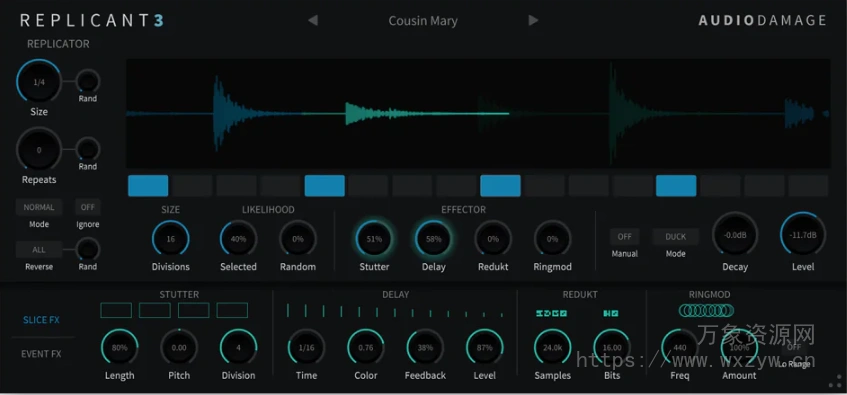Click the Rand knob beside Size
The width and height of the screenshot is (847, 395).
[88, 82]
